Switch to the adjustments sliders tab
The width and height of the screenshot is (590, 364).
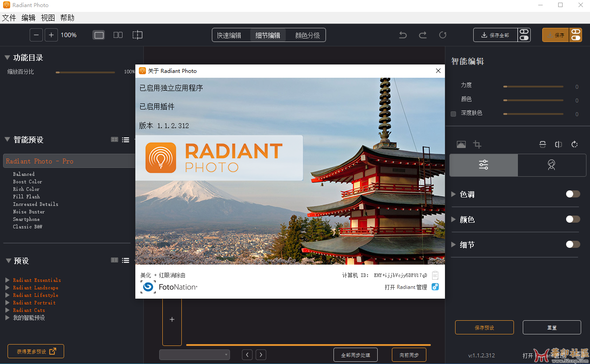pos(483,165)
